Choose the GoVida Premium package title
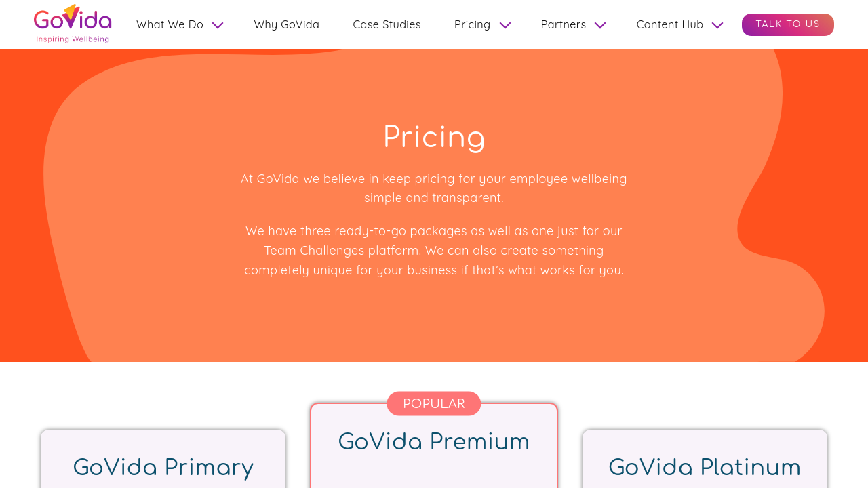The width and height of the screenshot is (868, 488). [x=434, y=442]
